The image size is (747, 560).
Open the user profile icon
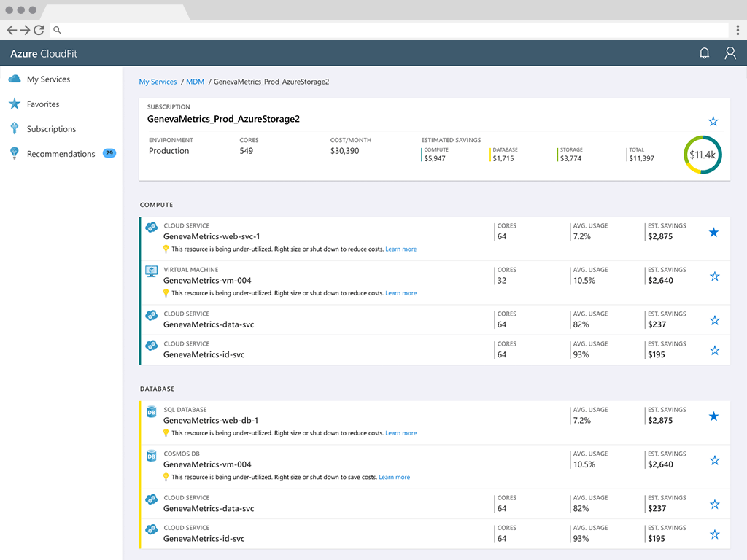point(729,52)
